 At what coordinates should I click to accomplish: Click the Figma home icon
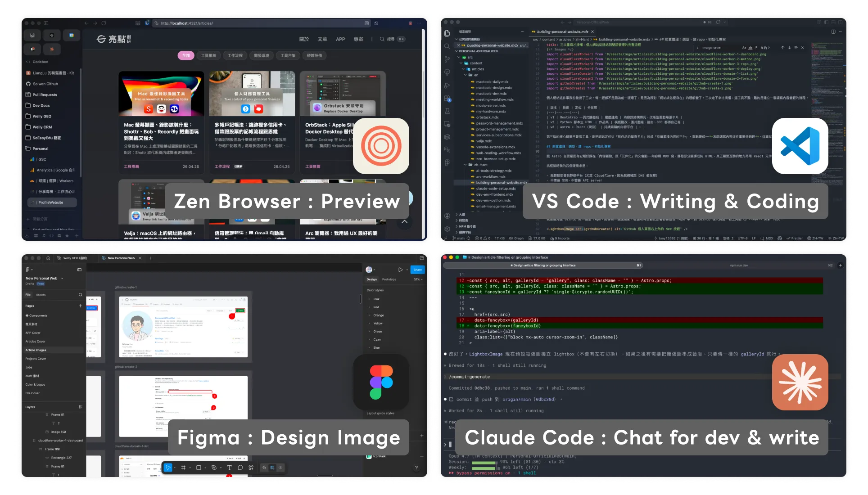(x=48, y=258)
